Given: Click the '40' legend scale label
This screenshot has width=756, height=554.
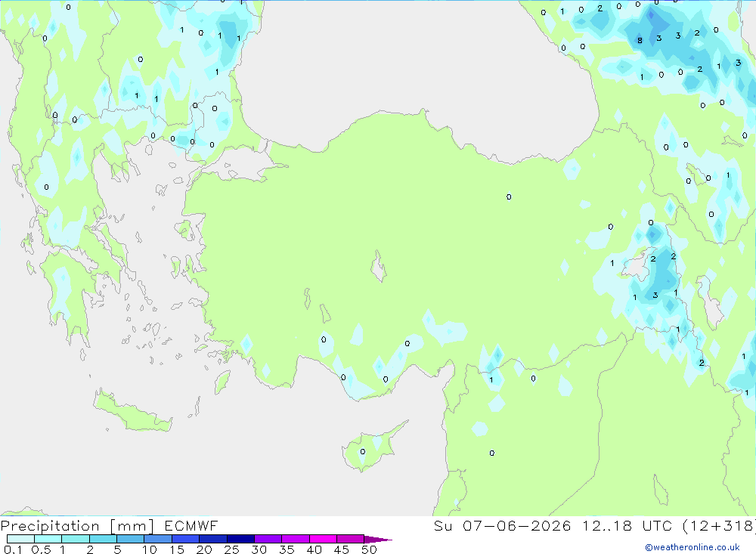Looking at the screenshot, I should click(x=314, y=549).
